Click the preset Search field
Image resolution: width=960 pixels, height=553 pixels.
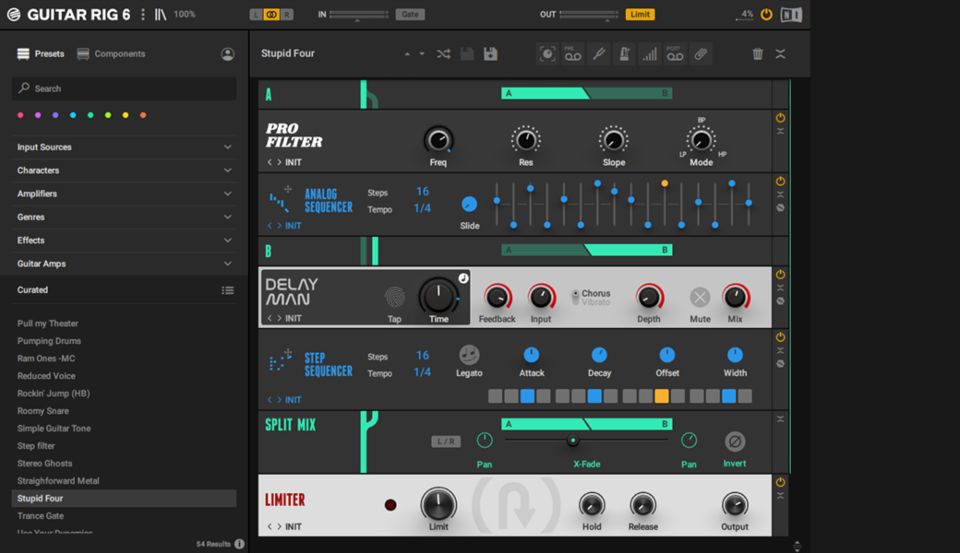(x=125, y=88)
